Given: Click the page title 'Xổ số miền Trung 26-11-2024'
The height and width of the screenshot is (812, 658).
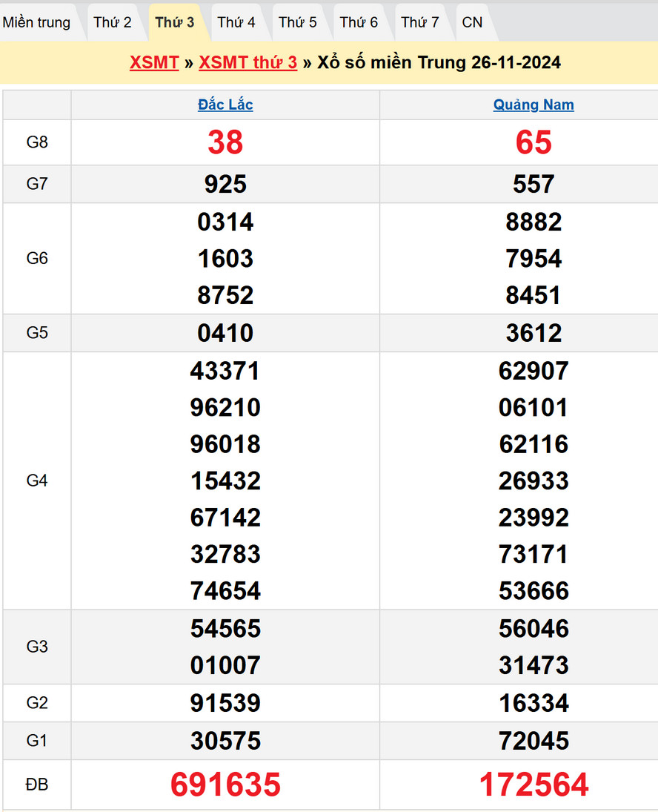Looking at the screenshot, I should [x=439, y=63].
